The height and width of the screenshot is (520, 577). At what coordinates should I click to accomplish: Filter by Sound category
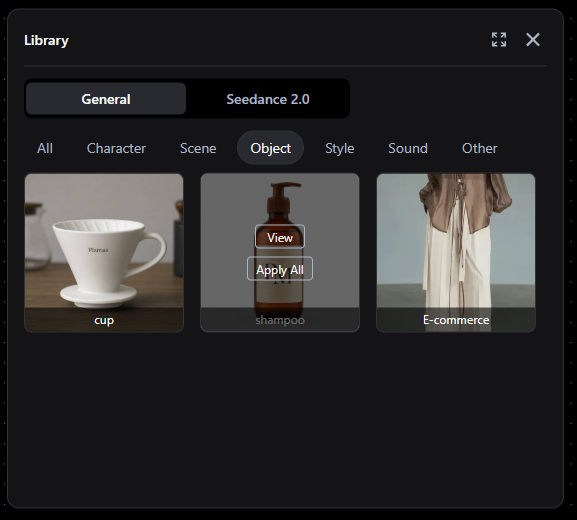[x=408, y=148]
